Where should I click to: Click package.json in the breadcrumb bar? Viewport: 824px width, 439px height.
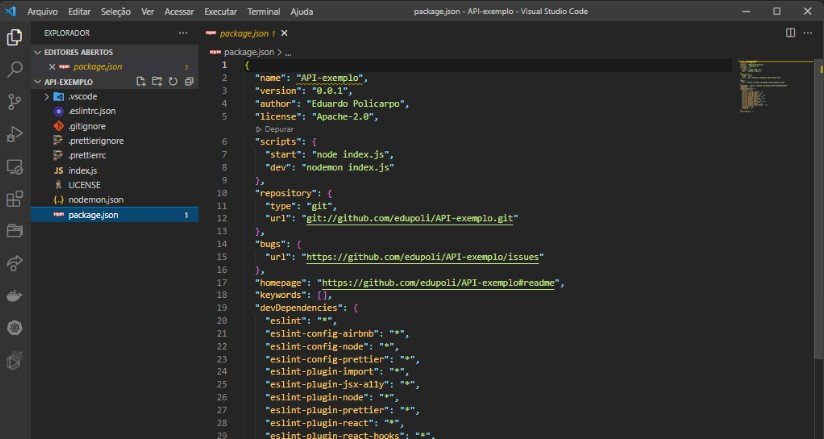coord(249,53)
